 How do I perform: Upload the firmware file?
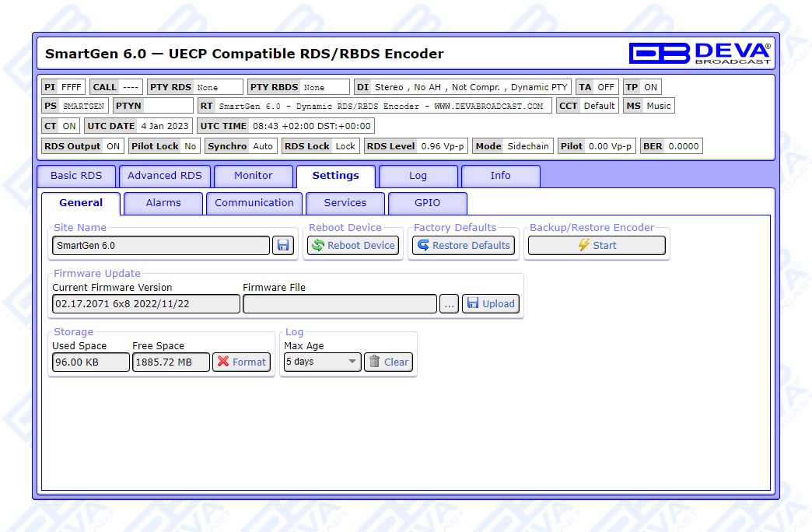(x=491, y=304)
